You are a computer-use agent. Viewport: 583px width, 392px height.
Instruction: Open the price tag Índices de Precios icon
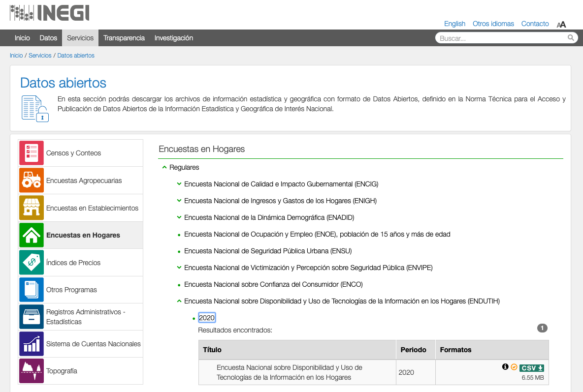(x=32, y=262)
